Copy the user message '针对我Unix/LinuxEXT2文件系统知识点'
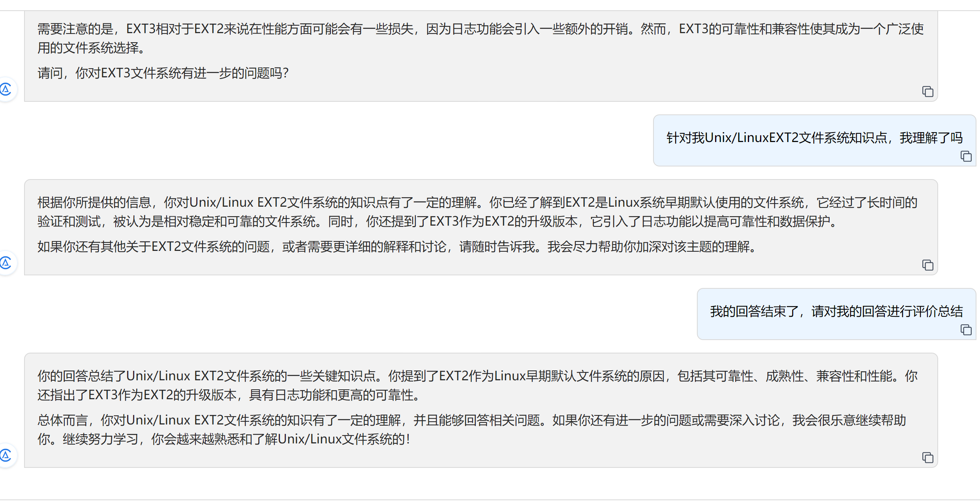 point(966,156)
